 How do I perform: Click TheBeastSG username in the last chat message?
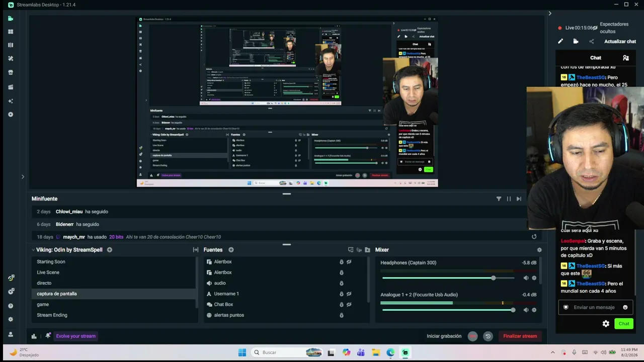tap(591, 284)
